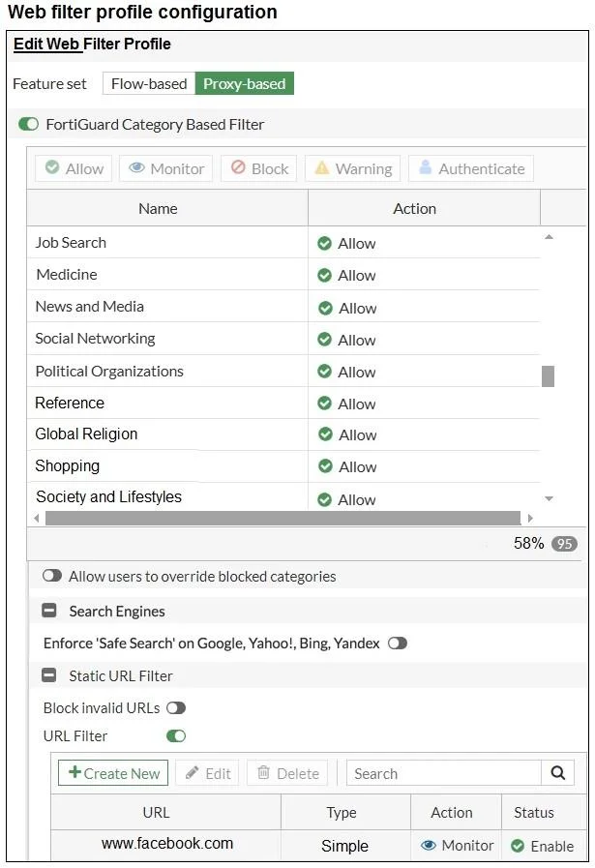Click the Monitor eye icon in action toolbar
Screen dimensions: 595x868
click(x=136, y=167)
